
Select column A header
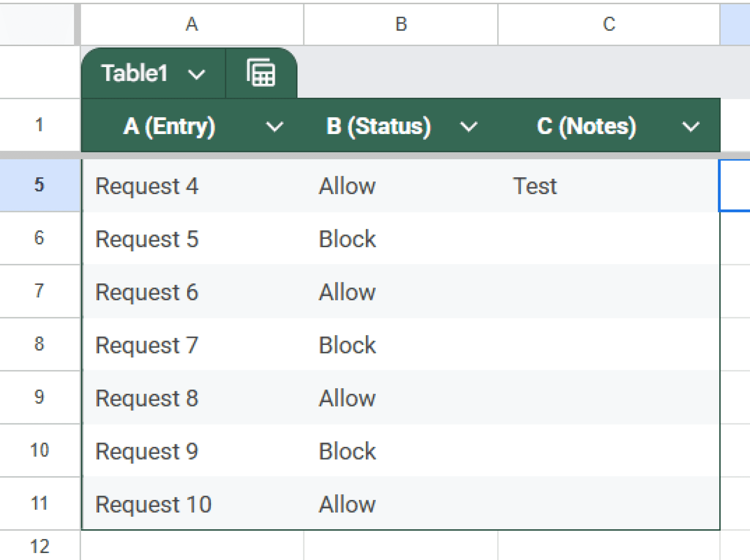tap(192, 23)
